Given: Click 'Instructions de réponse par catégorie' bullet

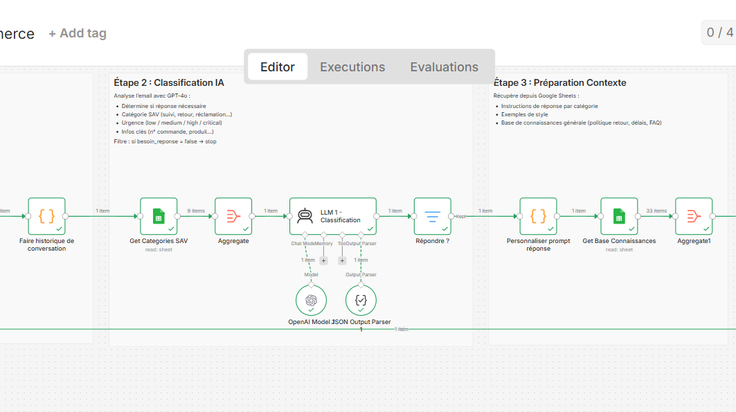Looking at the screenshot, I should (550, 106).
